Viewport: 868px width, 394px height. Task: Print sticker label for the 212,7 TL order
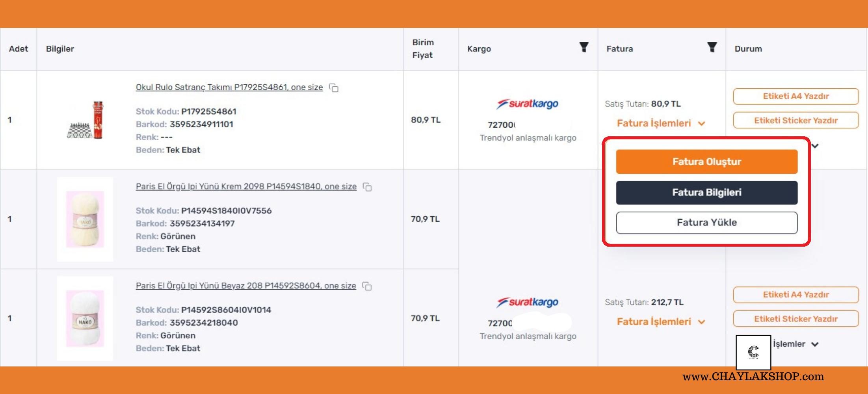(796, 319)
